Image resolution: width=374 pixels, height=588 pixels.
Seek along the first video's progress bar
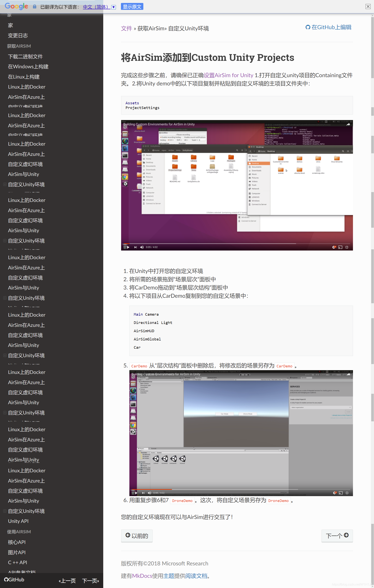click(237, 243)
